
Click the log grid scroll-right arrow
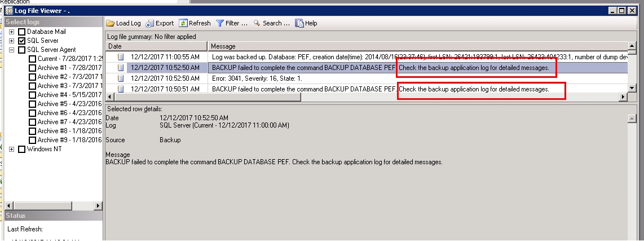pos(623,97)
